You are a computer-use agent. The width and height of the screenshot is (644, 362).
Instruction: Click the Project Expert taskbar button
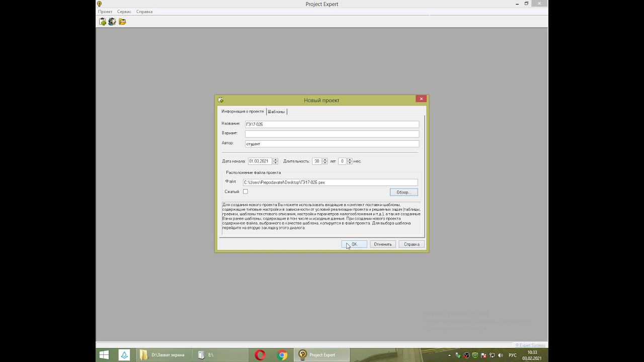[x=322, y=355]
